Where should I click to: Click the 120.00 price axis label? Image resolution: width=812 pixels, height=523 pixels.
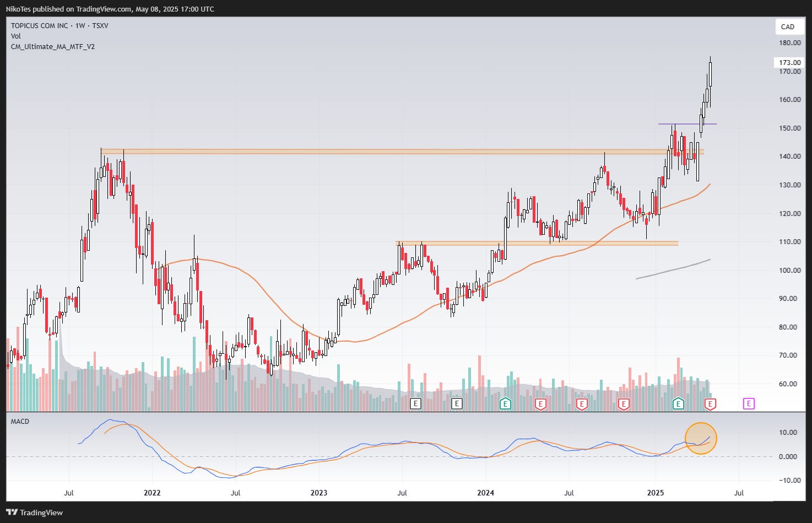pos(790,214)
